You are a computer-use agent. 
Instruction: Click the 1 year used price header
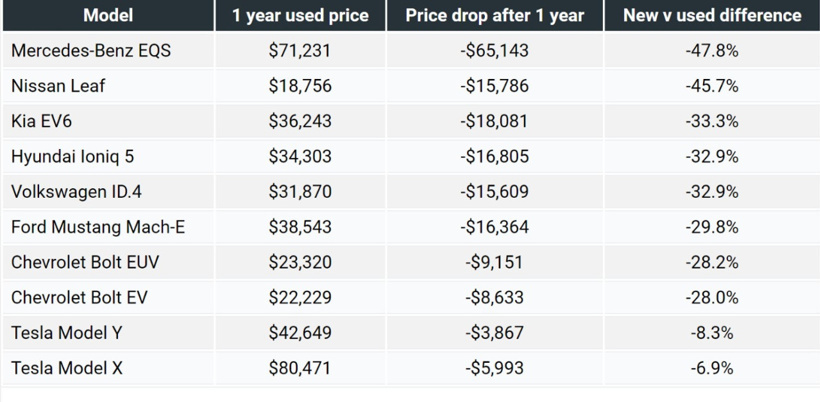click(300, 15)
